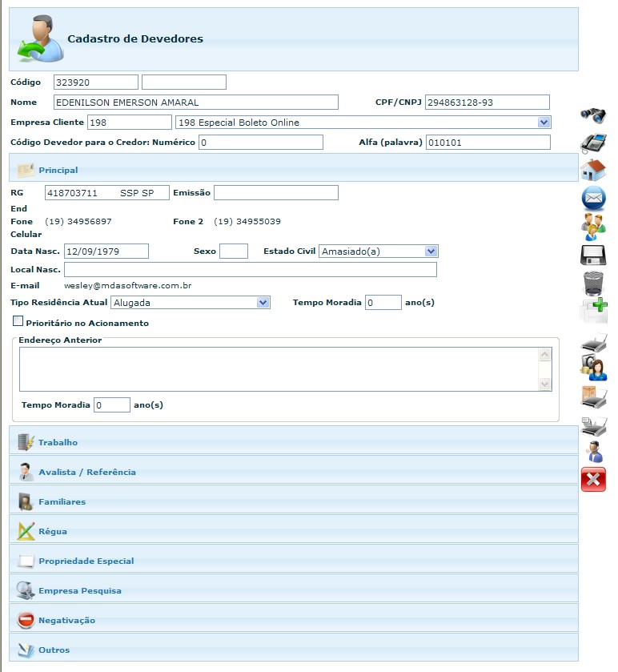Click the printer with documents icon

[x=594, y=426]
